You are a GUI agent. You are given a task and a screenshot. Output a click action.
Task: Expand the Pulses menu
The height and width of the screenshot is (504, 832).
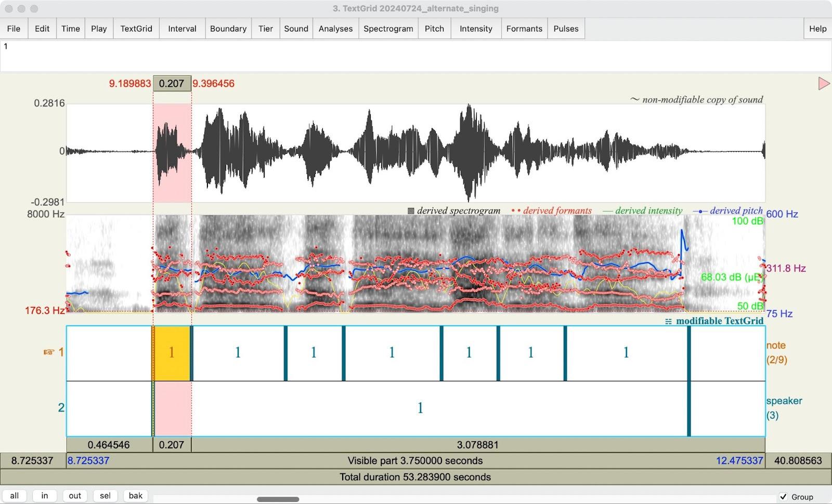pos(566,29)
